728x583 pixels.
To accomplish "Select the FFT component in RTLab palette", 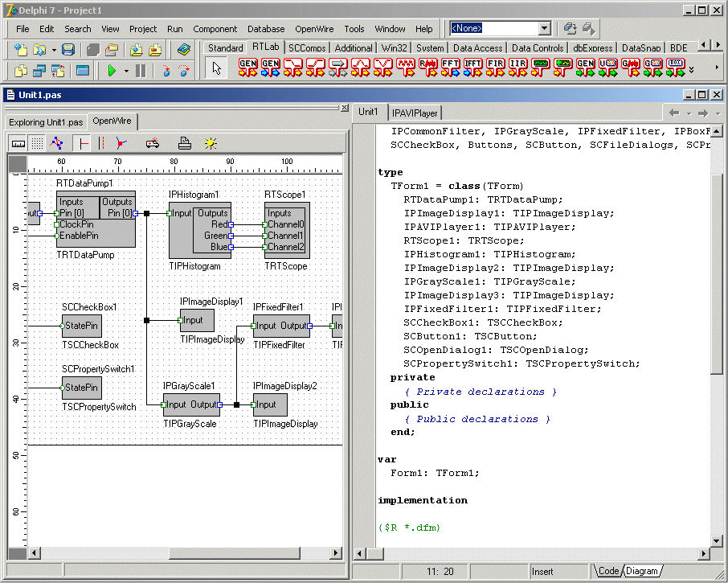I will click(x=450, y=68).
